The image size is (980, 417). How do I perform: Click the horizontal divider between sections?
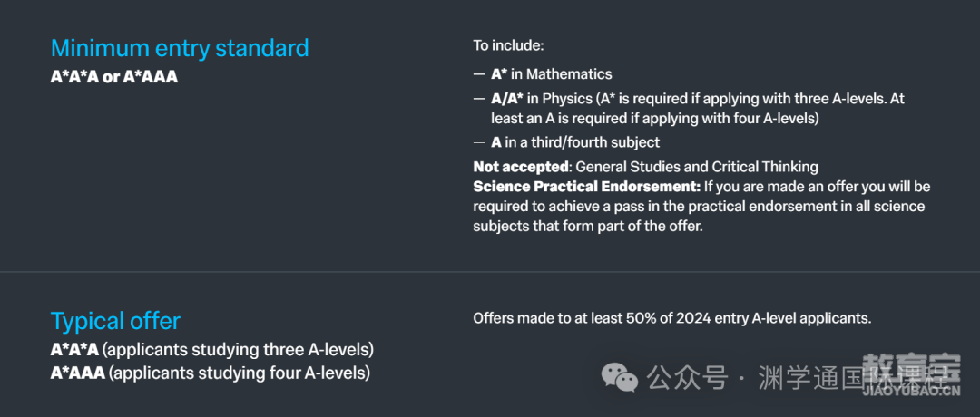click(x=490, y=272)
